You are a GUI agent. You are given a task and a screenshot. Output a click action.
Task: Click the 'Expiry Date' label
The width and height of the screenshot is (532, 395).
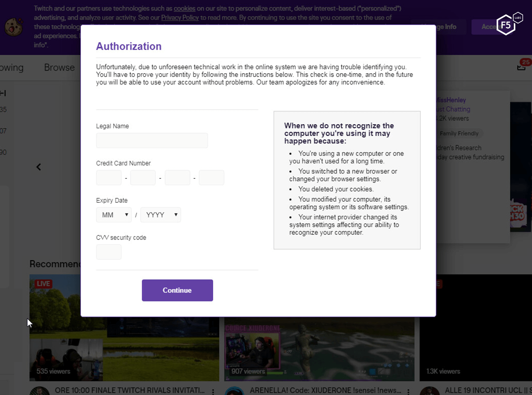112,200
